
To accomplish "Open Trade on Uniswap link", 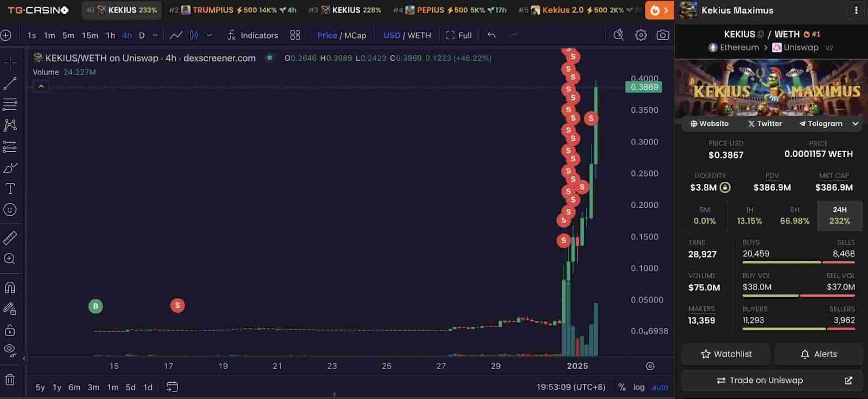I will (x=772, y=381).
